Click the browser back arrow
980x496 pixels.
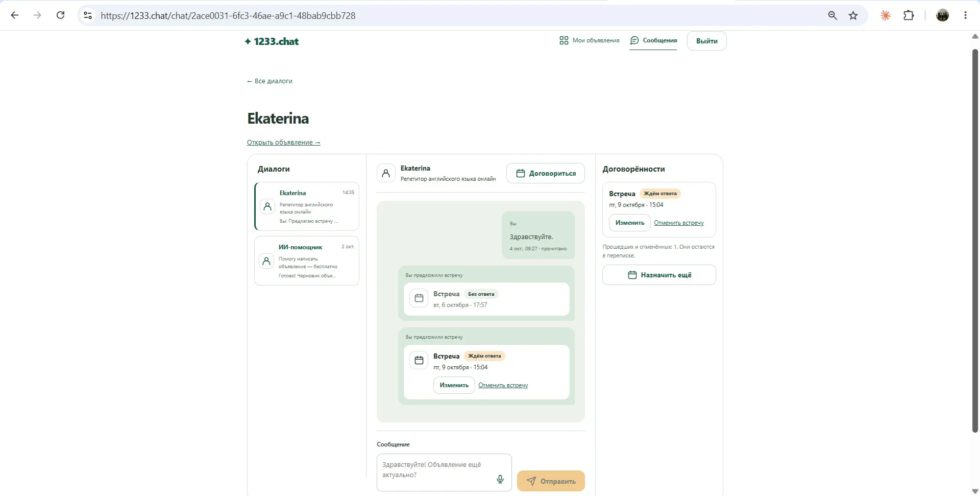tap(15, 15)
